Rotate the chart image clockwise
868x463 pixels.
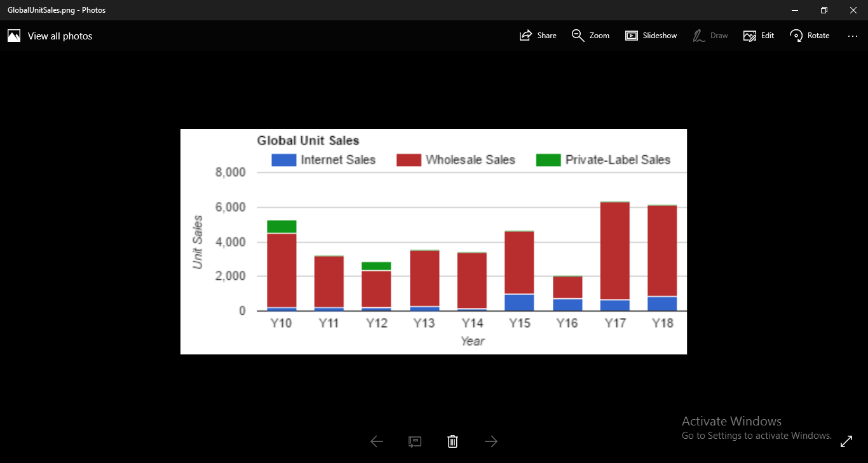pos(809,36)
